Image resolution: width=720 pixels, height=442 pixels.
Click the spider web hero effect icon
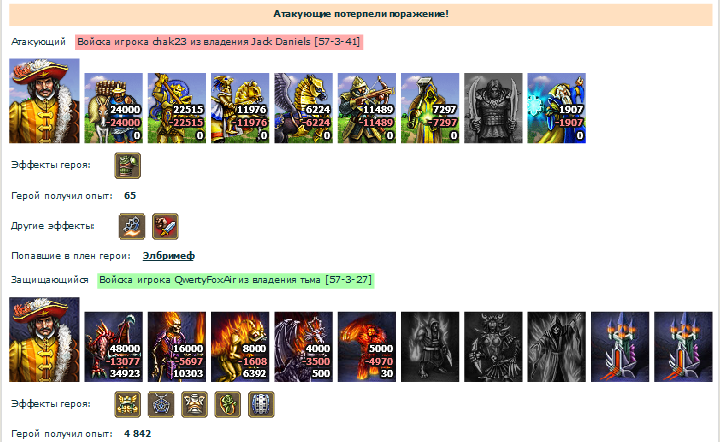pyautogui.click(x=161, y=404)
